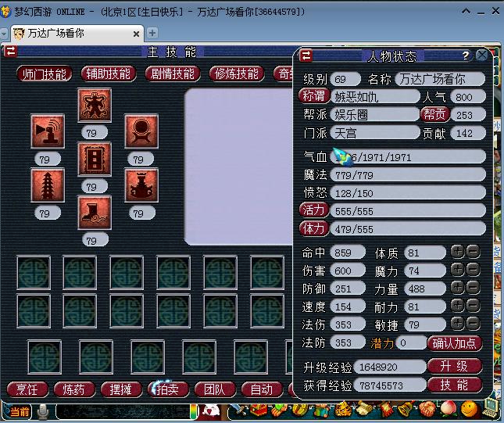Click the 活力 button
Viewport: 504px width, 423px height.
click(313, 210)
